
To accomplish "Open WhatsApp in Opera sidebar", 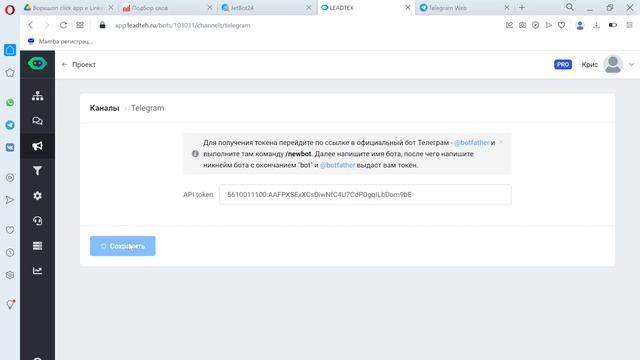I will point(10,102).
